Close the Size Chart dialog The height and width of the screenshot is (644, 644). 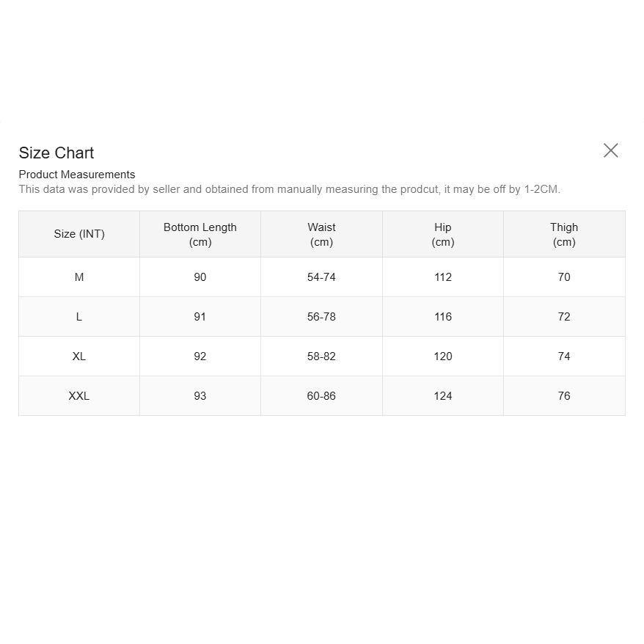click(610, 150)
